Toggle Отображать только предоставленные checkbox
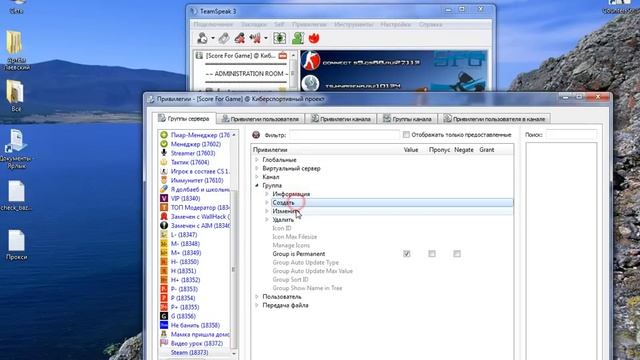This screenshot has height=360, width=640. point(406,135)
